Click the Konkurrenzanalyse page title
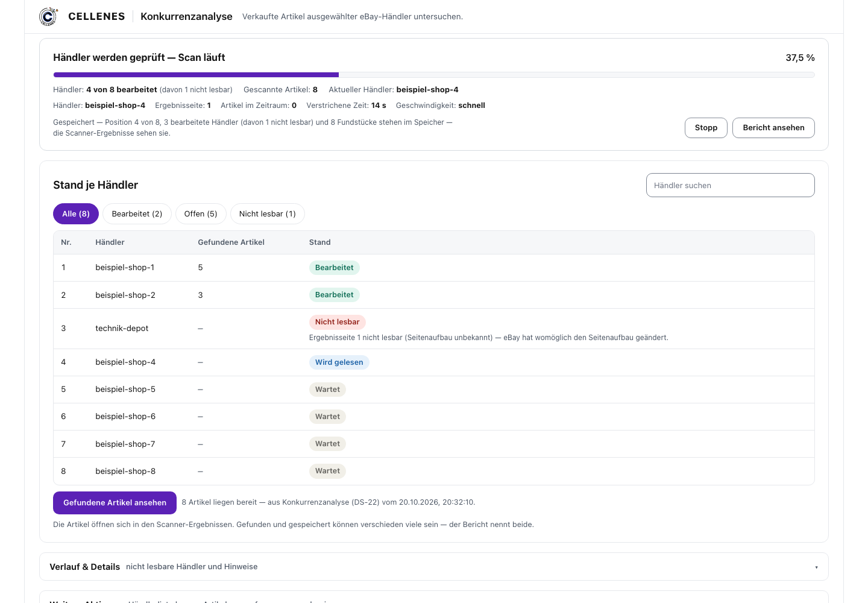868x603 pixels. tap(186, 16)
